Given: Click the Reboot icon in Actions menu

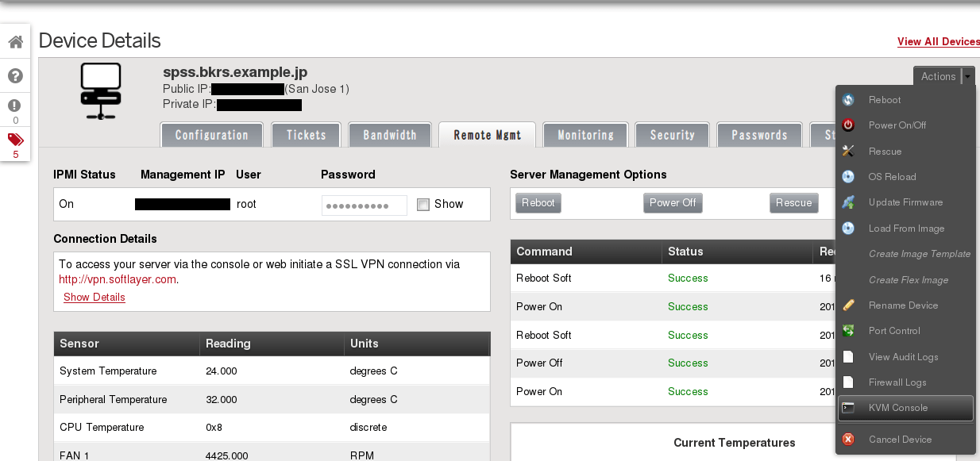Looking at the screenshot, I should (x=848, y=100).
